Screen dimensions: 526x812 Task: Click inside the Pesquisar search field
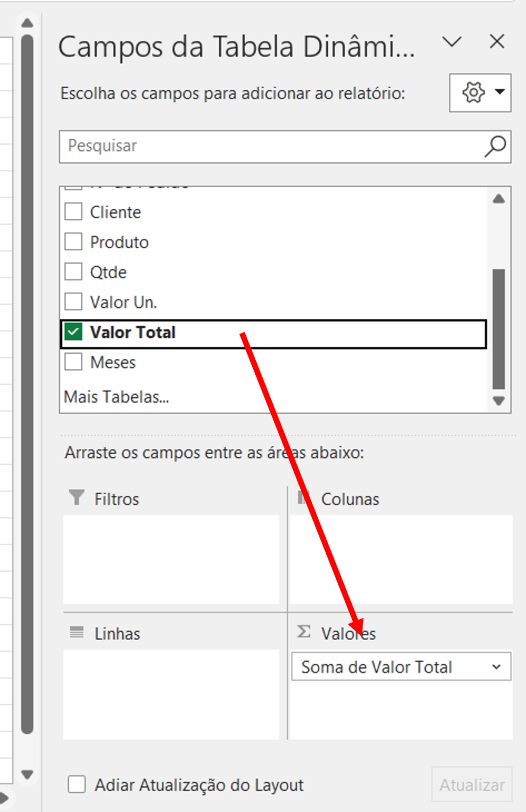tap(211, 146)
